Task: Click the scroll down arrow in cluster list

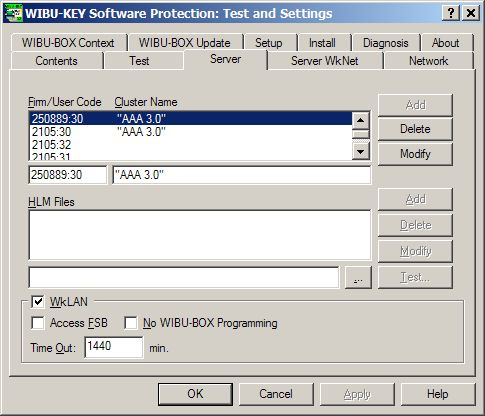Action: (361, 151)
